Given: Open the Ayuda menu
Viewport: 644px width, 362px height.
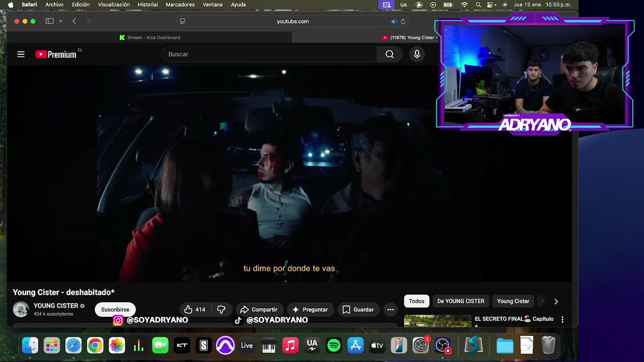Looking at the screenshot, I should tap(238, 5).
